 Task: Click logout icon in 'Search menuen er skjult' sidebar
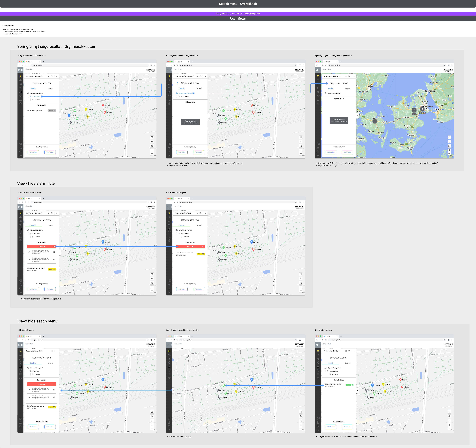click(169, 430)
